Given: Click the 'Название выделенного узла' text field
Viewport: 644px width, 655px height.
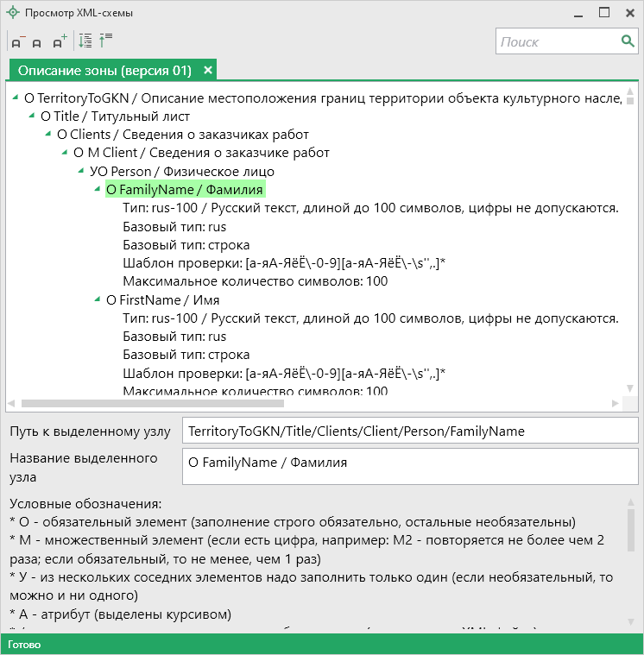Looking at the screenshot, I should pyautogui.click(x=409, y=467).
